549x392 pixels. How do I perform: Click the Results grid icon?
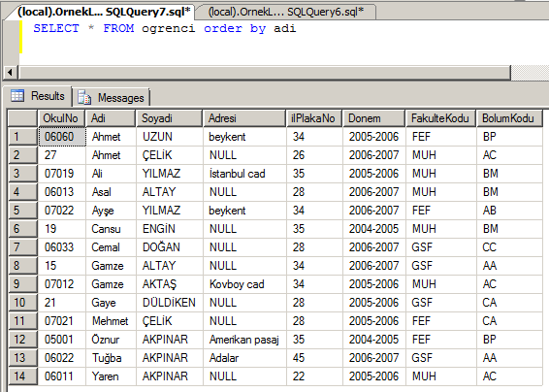[17, 96]
